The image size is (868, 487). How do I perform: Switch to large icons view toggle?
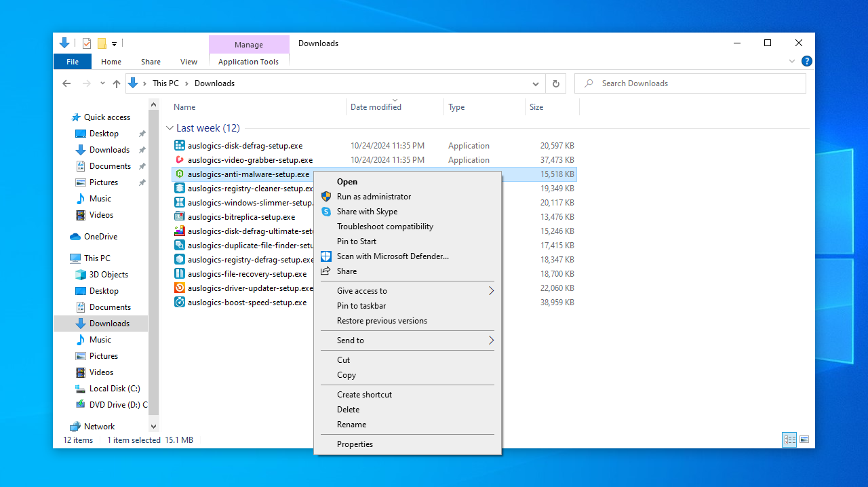tap(804, 440)
